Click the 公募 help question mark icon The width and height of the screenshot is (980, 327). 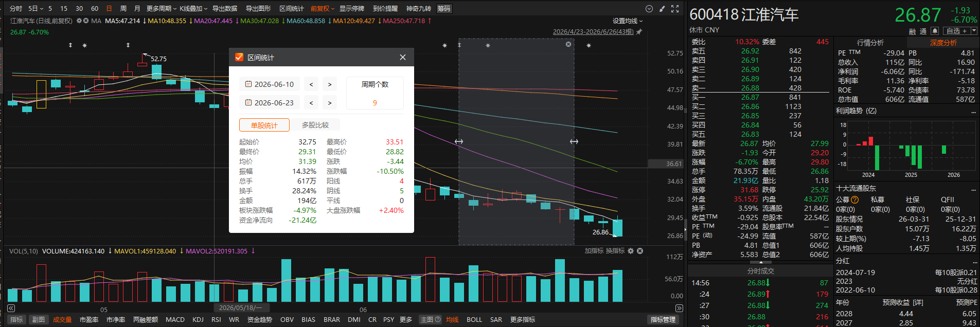[855, 199]
